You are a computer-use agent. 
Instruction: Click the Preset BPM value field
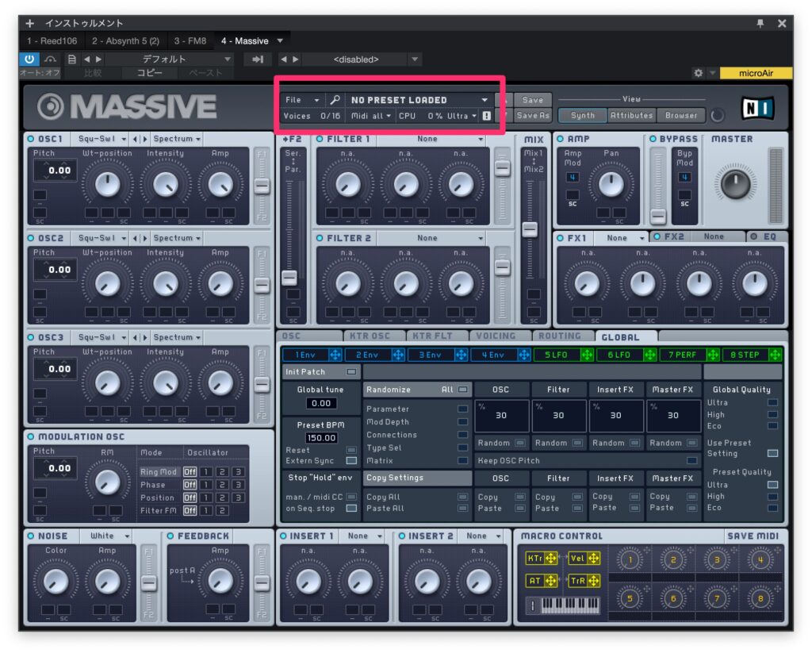click(x=321, y=438)
